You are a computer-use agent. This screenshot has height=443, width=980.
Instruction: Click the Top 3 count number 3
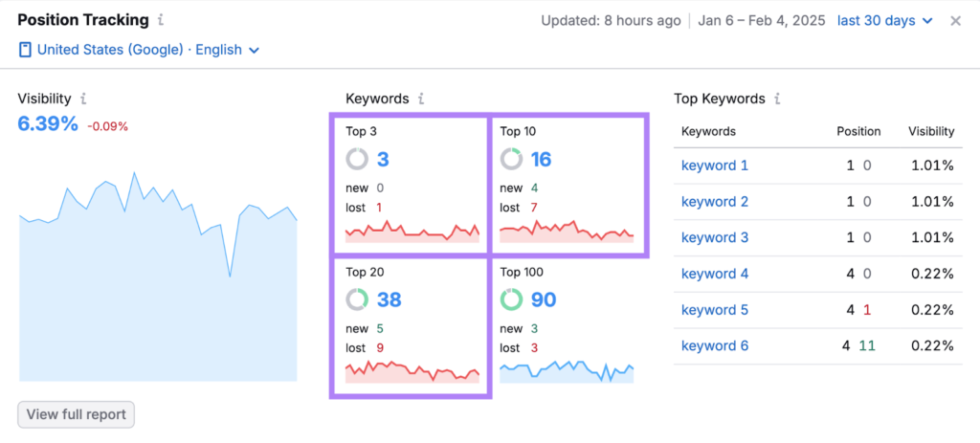[383, 159]
